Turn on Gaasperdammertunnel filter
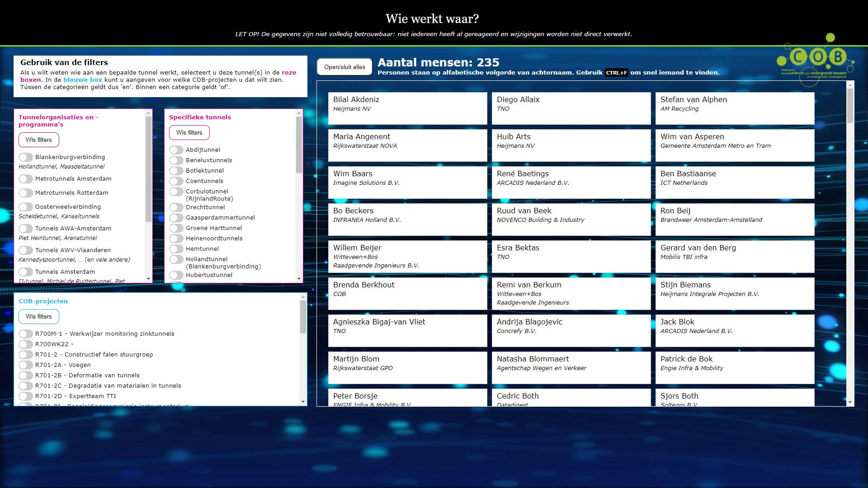868x488 pixels. click(176, 218)
